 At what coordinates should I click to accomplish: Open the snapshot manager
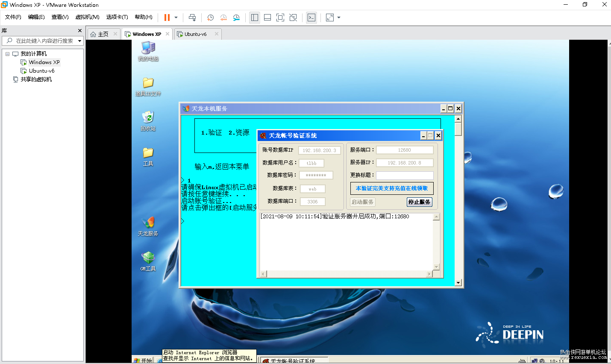(x=236, y=18)
